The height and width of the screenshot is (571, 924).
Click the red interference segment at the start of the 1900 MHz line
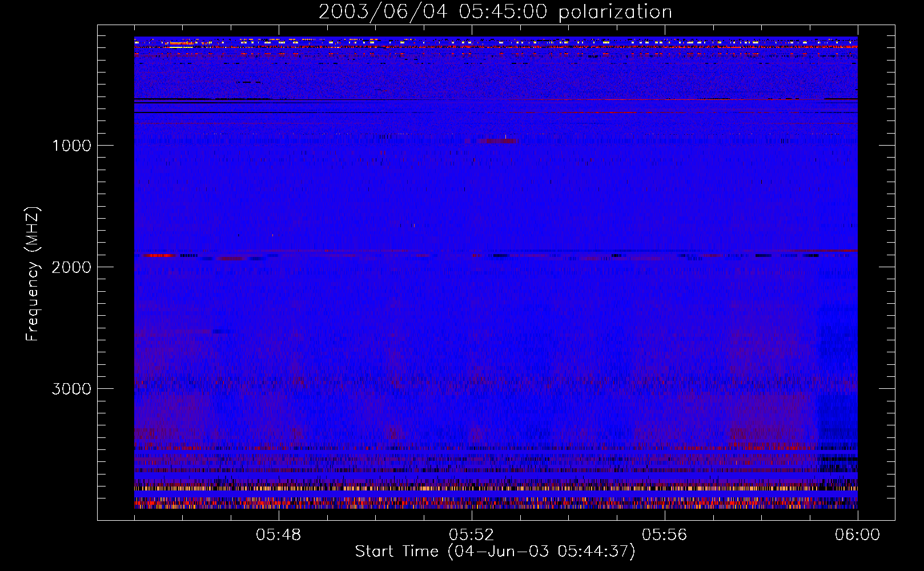(x=158, y=255)
